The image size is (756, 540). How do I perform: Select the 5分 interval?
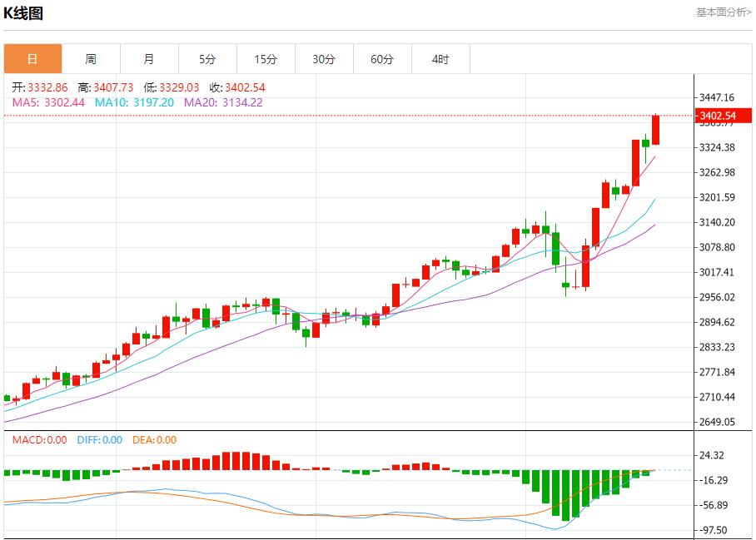pyautogui.click(x=207, y=58)
